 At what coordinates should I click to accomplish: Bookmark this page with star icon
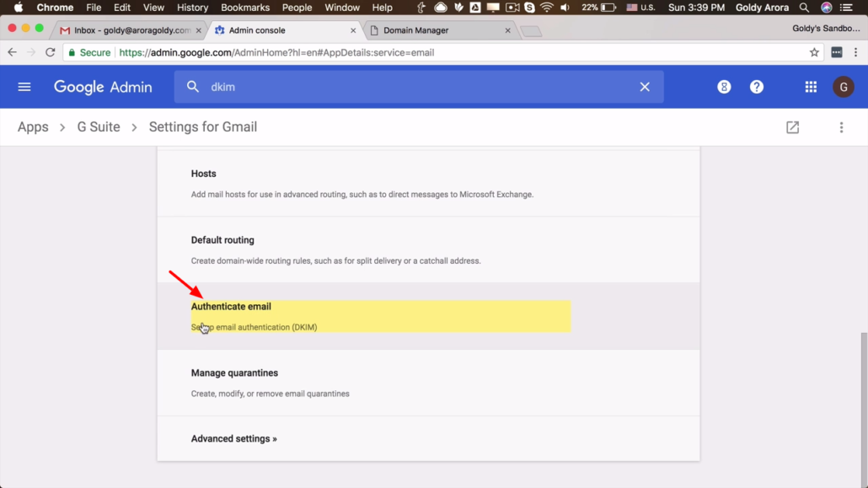(x=814, y=52)
